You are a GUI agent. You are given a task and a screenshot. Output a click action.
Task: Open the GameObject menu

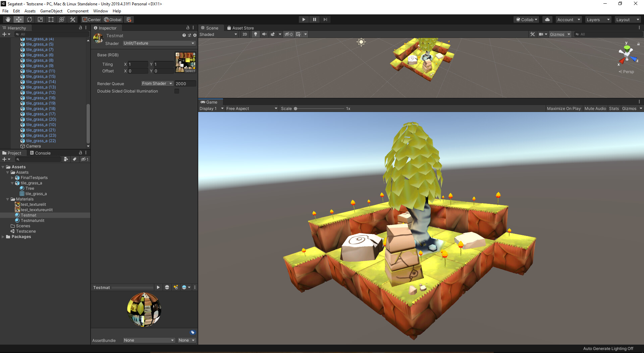point(51,11)
